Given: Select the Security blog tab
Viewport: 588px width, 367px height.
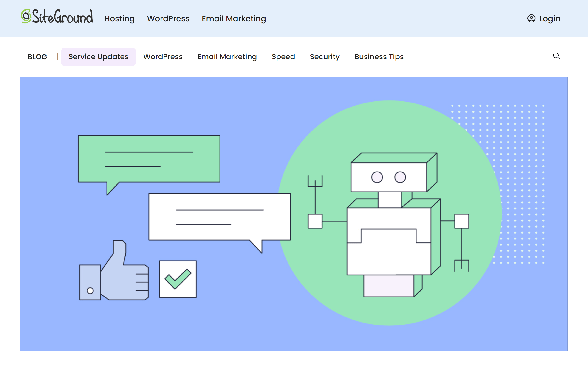Looking at the screenshot, I should [325, 56].
